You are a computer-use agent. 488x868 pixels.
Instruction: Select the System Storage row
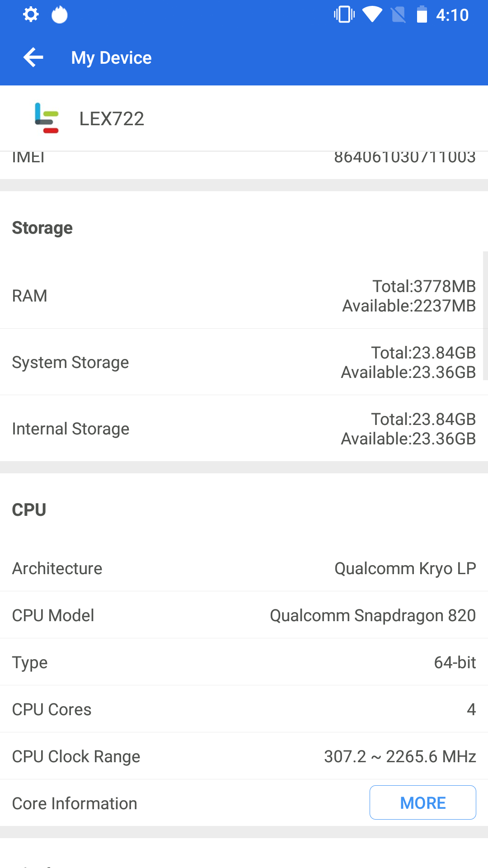point(244,362)
